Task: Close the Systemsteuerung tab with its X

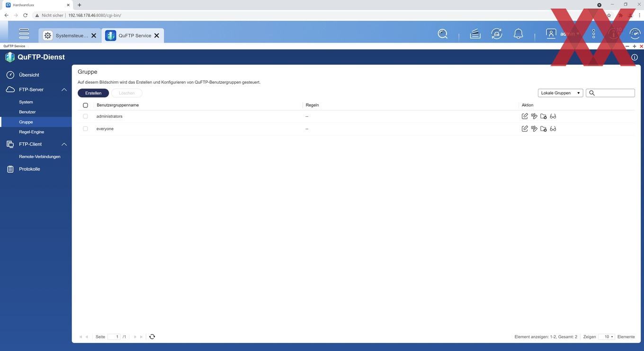Action: [x=94, y=35]
